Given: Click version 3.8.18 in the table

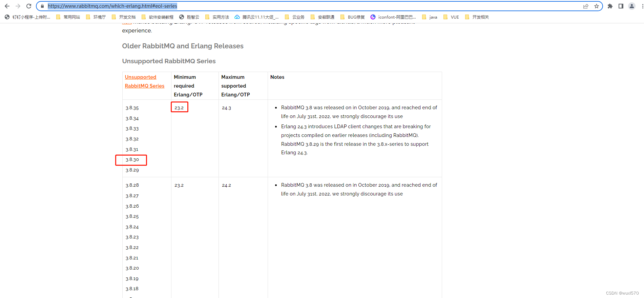Looking at the screenshot, I should click(x=132, y=289).
